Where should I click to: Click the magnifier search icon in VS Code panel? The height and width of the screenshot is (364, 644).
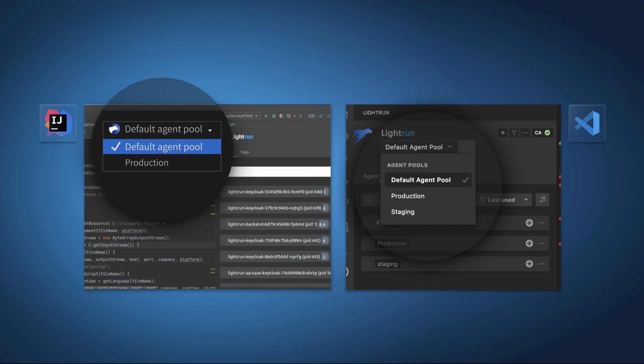(368, 200)
